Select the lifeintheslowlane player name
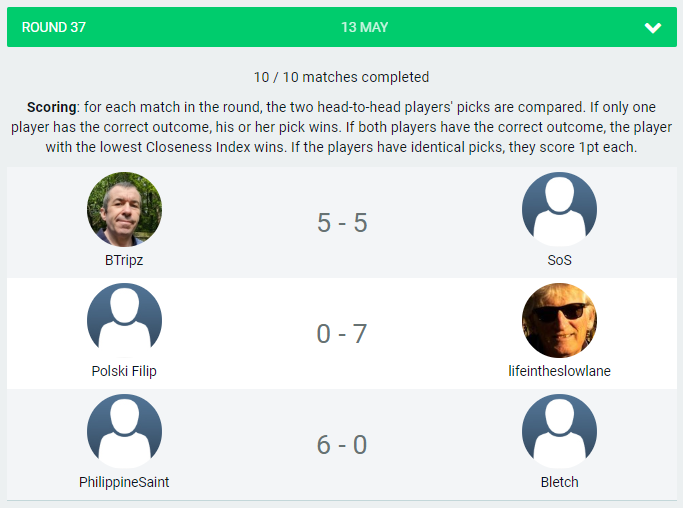This screenshot has height=508, width=683. (559, 371)
